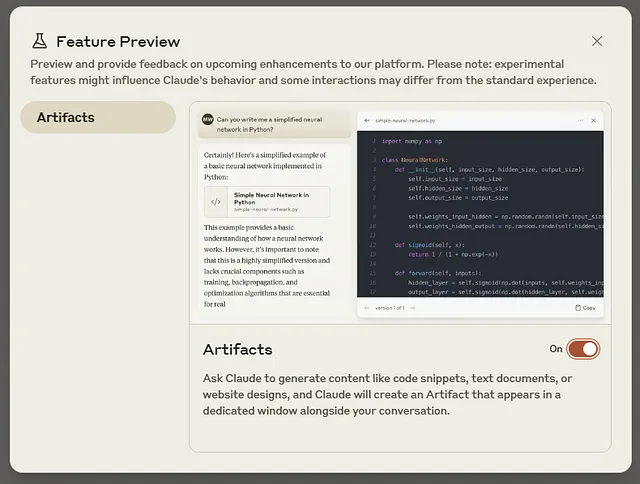Screen dimensions: 640x484
Task: Select the Artifacts tab in the sidebar
Action: (x=98, y=118)
